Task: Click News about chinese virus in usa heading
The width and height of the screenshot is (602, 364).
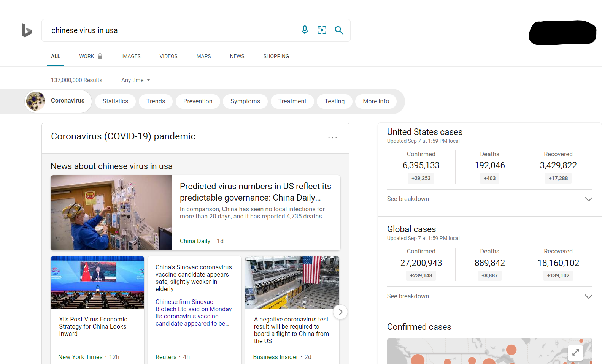Action: 111,166
